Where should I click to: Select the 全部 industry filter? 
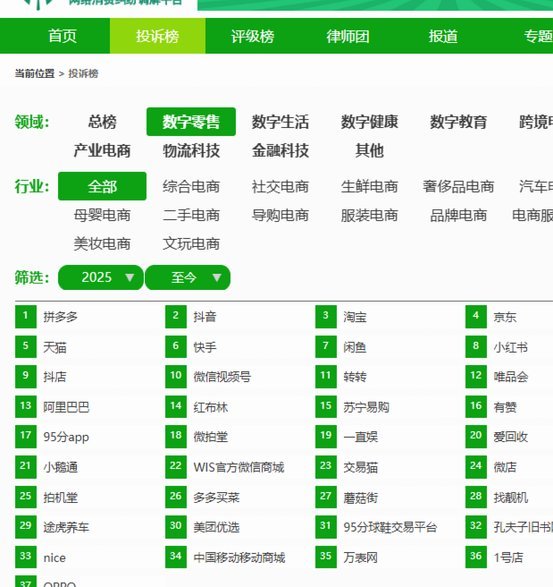click(102, 186)
